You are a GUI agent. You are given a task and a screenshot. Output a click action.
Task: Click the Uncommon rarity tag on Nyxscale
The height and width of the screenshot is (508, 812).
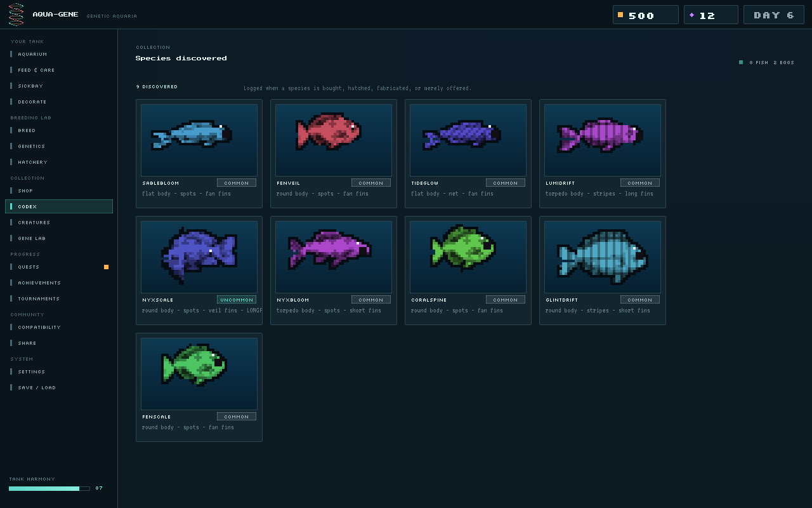point(237,300)
